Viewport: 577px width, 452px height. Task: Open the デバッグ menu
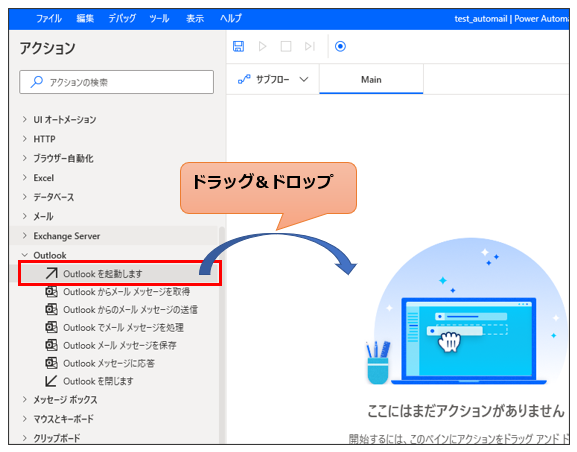[x=122, y=18]
